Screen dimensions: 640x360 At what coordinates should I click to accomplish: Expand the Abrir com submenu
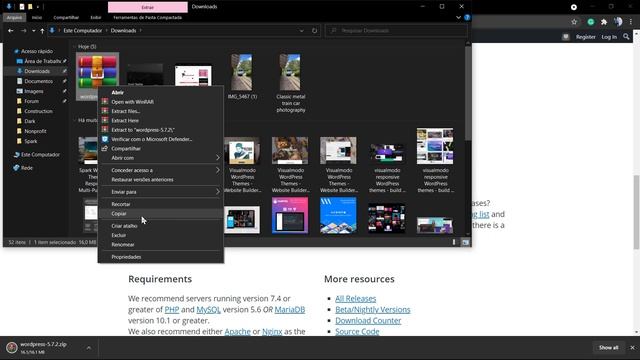(161, 158)
